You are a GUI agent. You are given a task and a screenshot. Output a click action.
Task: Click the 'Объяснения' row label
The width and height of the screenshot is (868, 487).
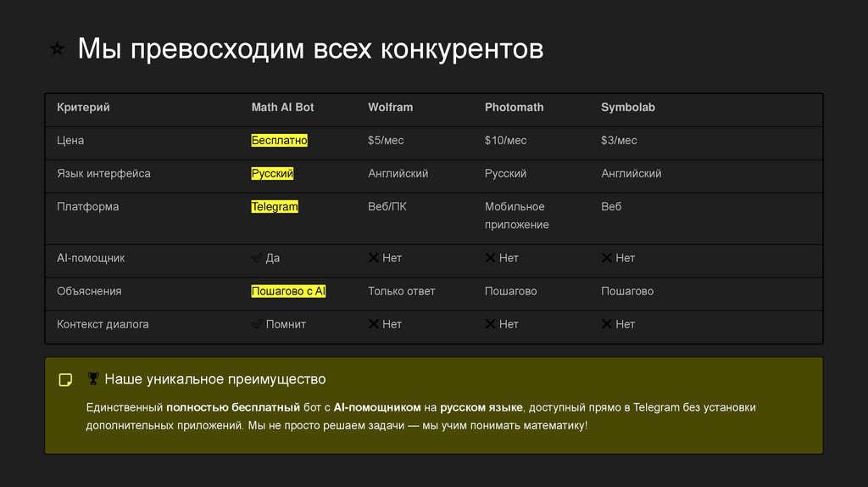pos(89,291)
